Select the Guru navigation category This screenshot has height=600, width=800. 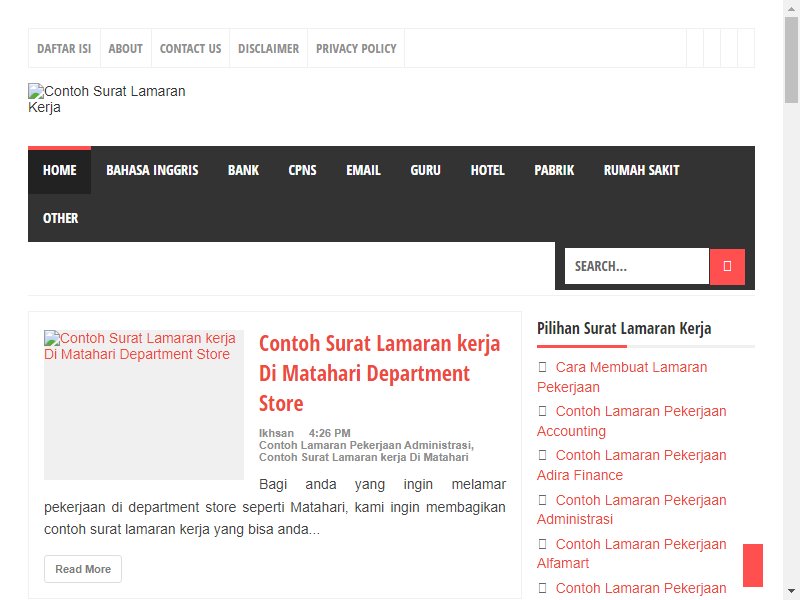[x=426, y=170]
